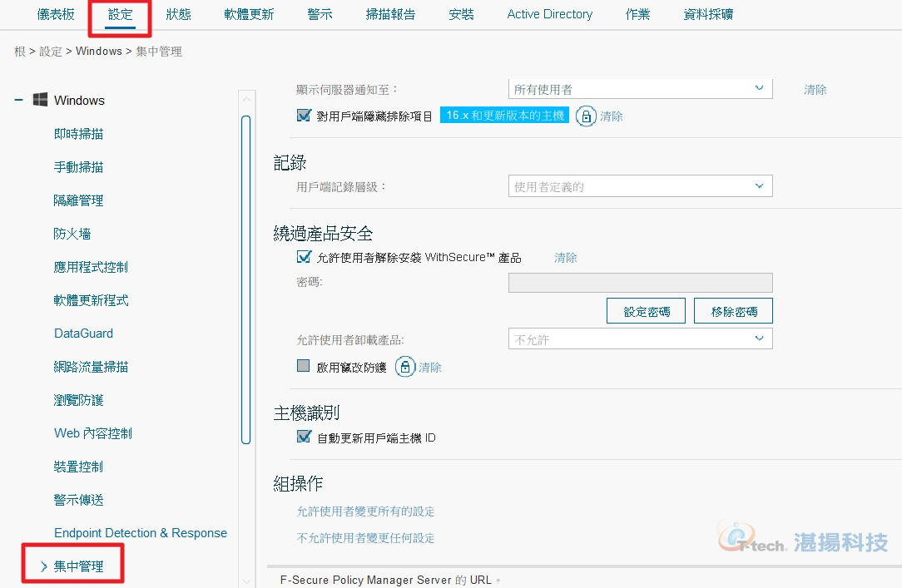Switch to the 設定 tab

[x=120, y=14]
